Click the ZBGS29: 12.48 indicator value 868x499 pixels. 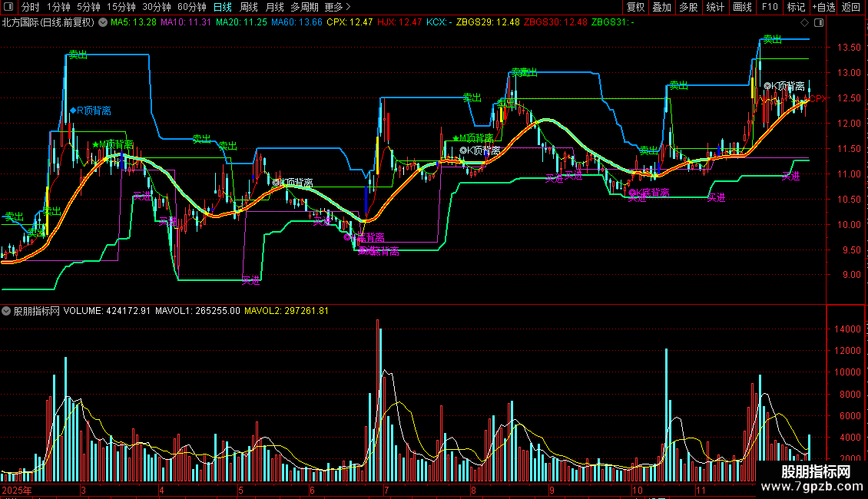488,23
